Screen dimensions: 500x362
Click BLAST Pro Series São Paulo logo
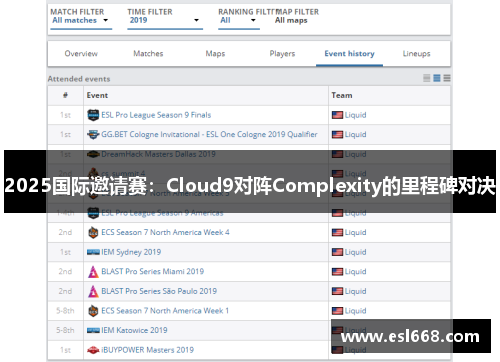click(x=93, y=291)
